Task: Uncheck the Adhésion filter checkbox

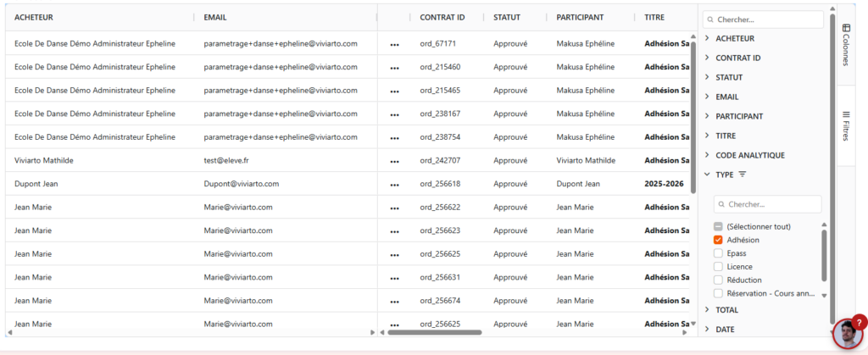Action: tap(718, 240)
